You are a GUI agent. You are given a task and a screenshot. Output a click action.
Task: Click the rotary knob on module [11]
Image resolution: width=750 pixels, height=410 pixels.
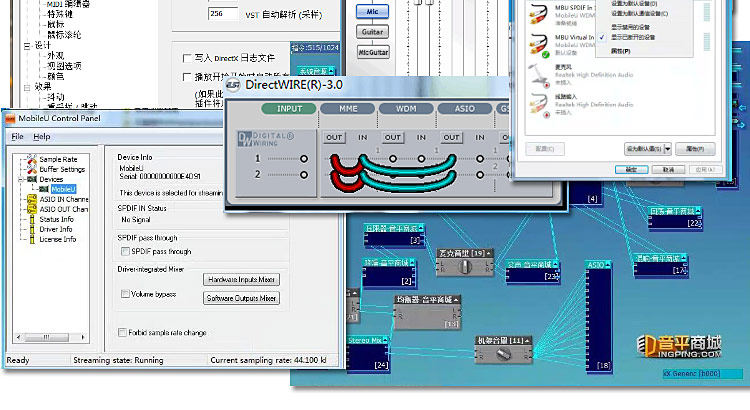(x=502, y=355)
